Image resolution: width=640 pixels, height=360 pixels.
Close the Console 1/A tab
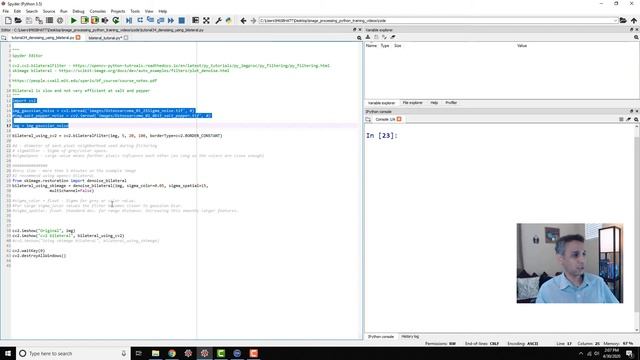(399, 119)
